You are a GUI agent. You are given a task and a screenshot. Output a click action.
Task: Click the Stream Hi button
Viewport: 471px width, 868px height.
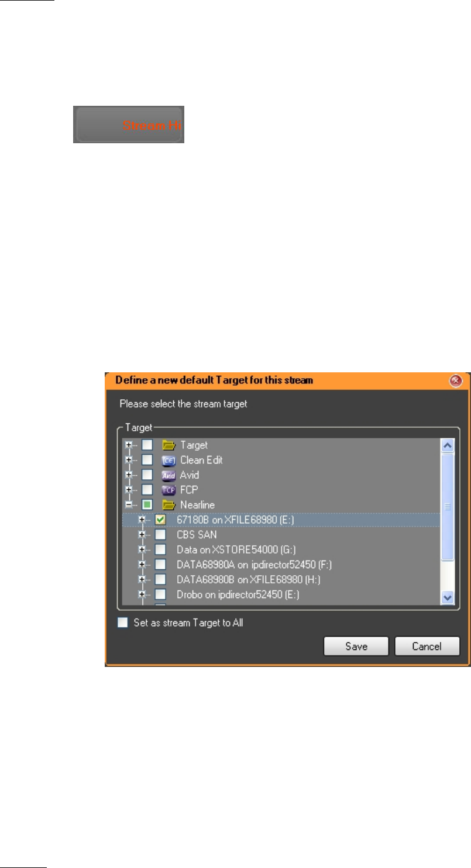pos(128,125)
